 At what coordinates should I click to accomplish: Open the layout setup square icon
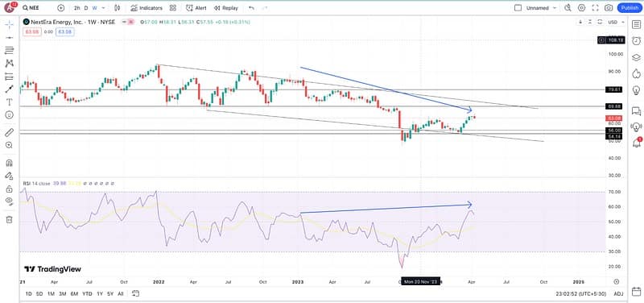tap(518, 8)
